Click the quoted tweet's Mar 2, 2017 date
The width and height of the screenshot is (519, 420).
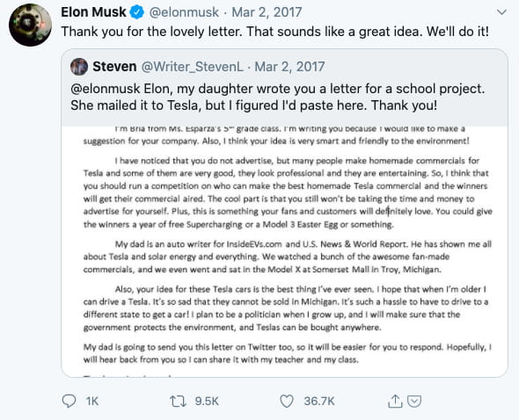[289, 67]
